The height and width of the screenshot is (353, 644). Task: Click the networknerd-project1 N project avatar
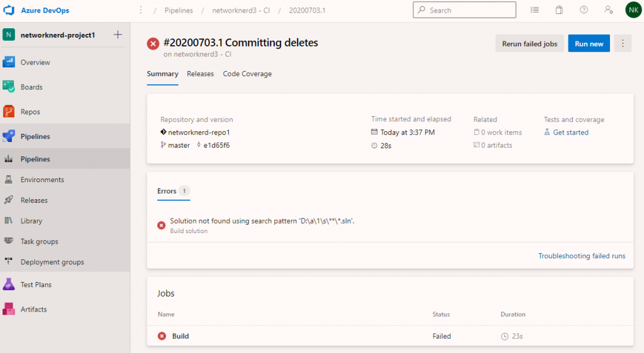point(9,35)
